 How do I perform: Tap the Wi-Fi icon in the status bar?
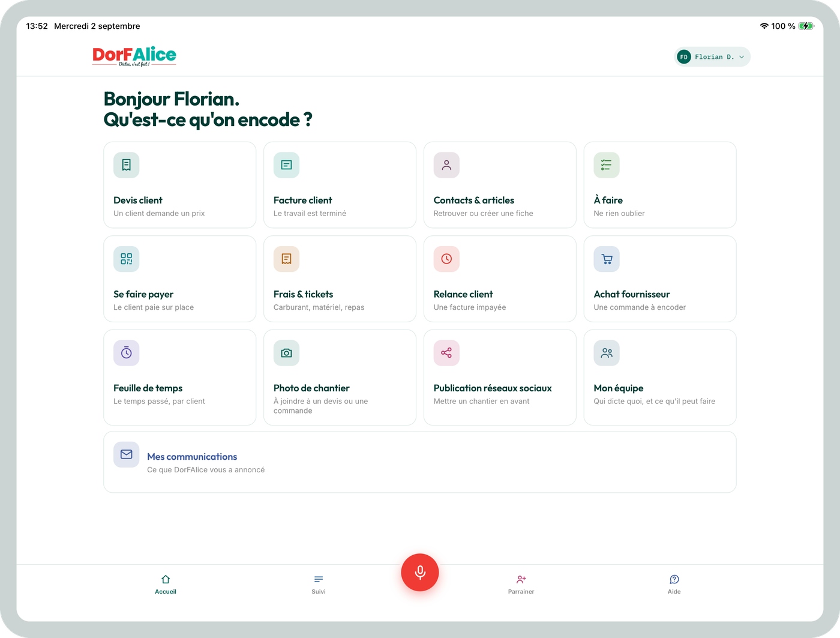[x=764, y=26]
